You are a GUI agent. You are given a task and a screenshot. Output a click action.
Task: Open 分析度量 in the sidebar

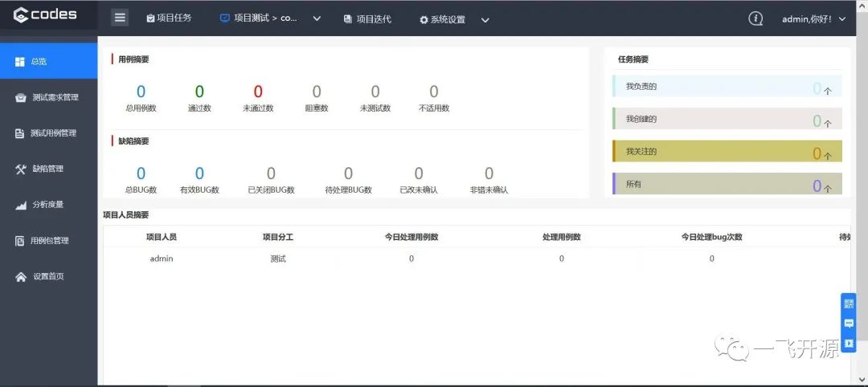click(49, 205)
